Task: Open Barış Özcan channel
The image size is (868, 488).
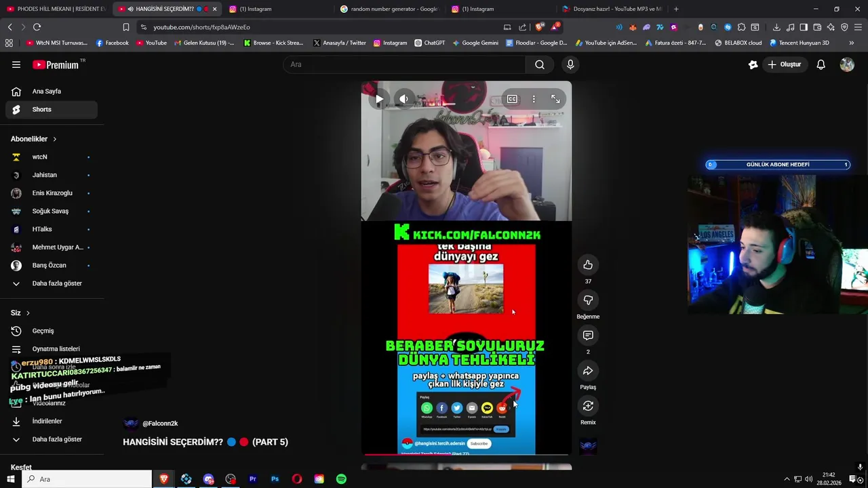Action: click(x=52, y=266)
